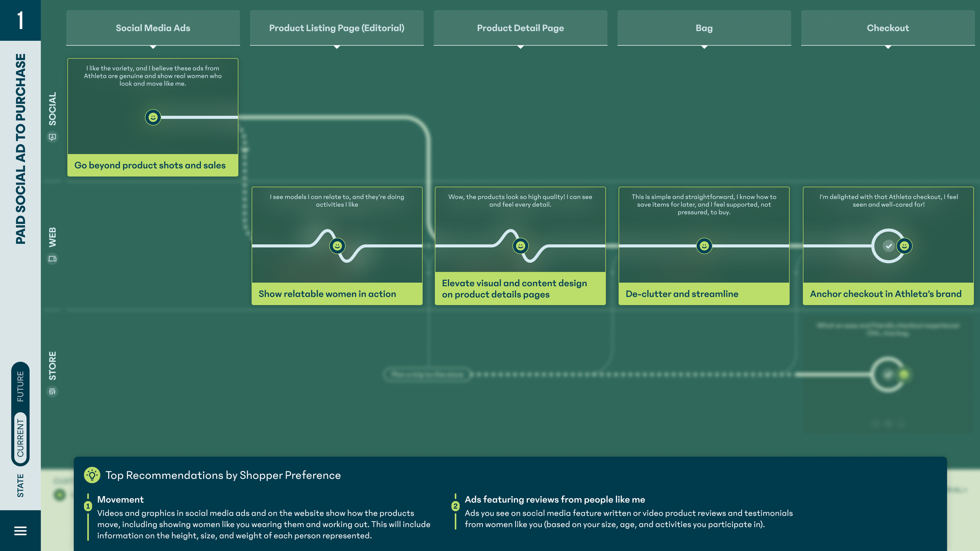
Task: Select the Bag stage tab
Action: pos(704,28)
